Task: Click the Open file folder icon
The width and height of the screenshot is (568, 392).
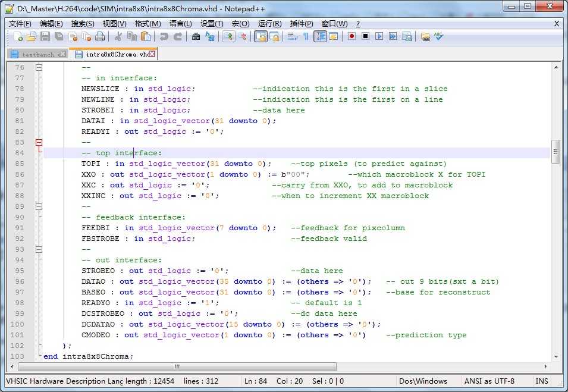Action: (x=32, y=36)
